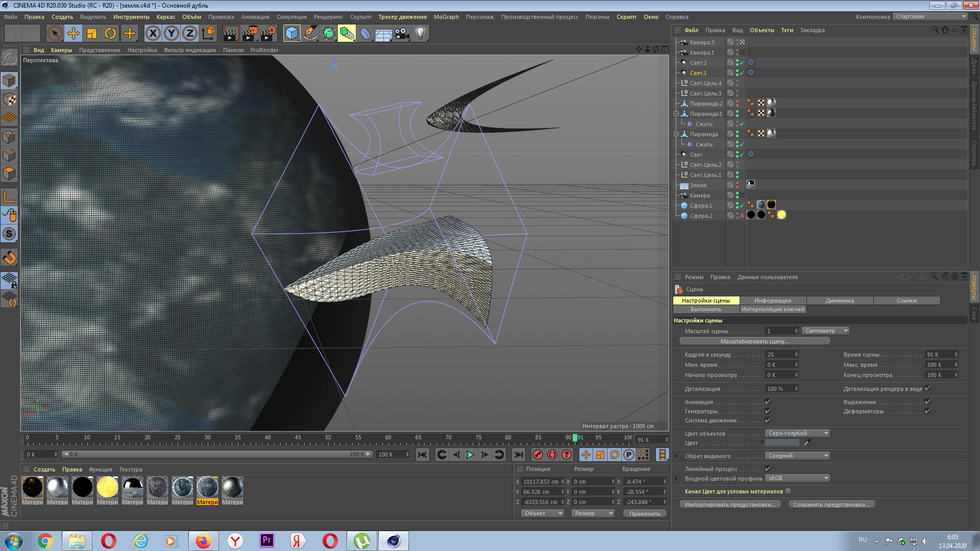The image size is (980, 551).
Task: Select the Rotate tool in top toolbar
Action: (110, 34)
